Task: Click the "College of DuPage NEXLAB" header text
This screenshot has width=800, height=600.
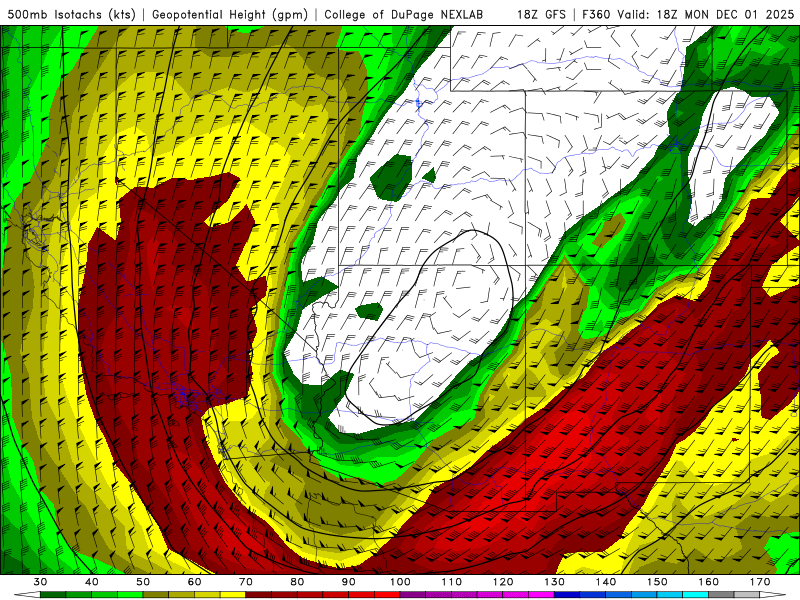Action: pyautogui.click(x=403, y=14)
